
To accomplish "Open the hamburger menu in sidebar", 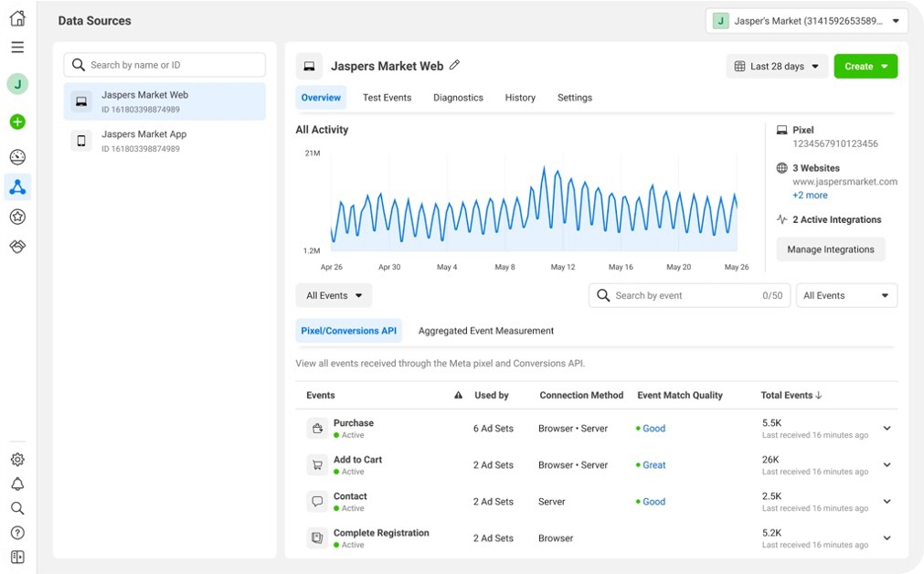I will pyautogui.click(x=17, y=48).
